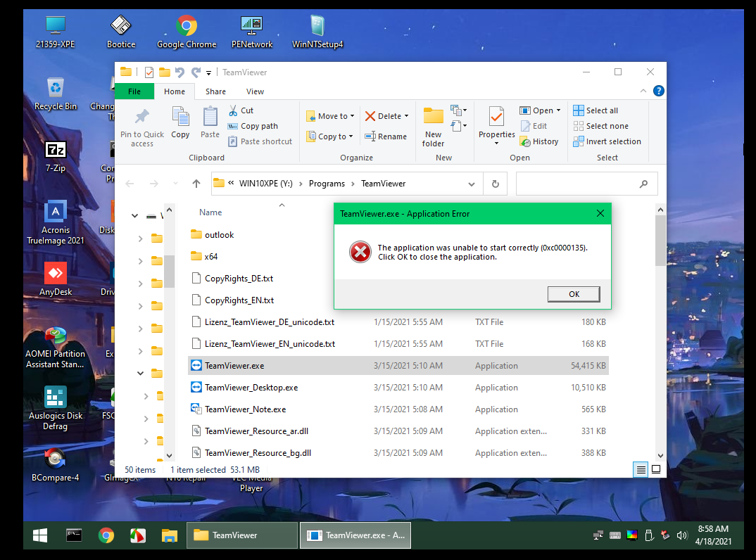Click the Properties ribbon icon
756x560 pixels.
496,117
